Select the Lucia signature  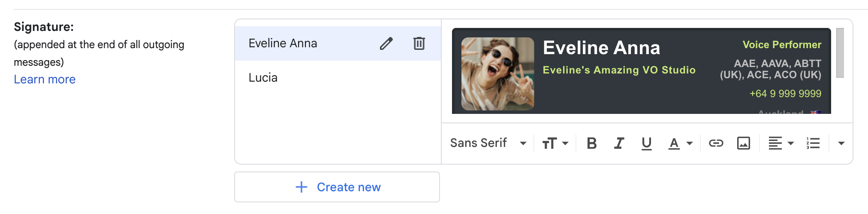(263, 78)
